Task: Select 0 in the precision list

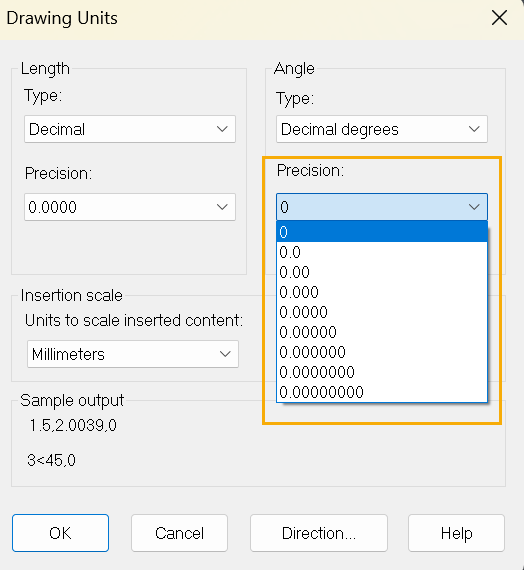Action: click(x=382, y=232)
